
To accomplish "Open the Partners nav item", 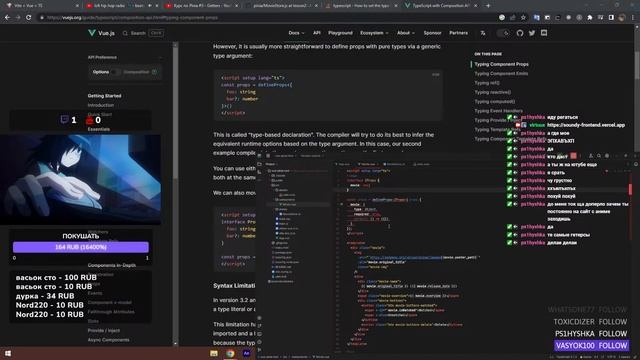I will point(458,33).
